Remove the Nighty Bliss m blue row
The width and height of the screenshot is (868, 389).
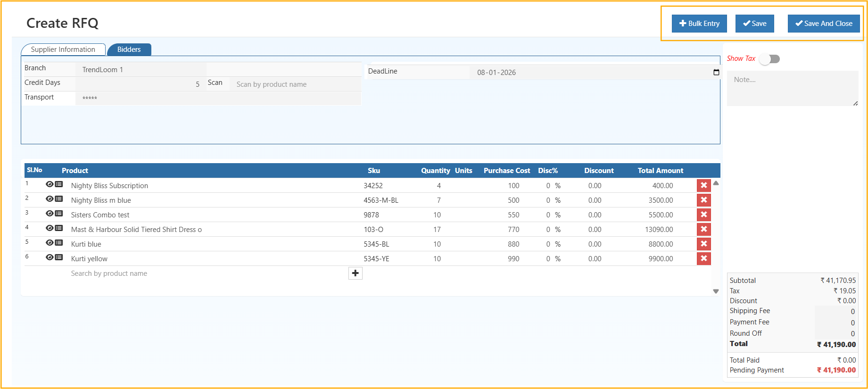[704, 200]
